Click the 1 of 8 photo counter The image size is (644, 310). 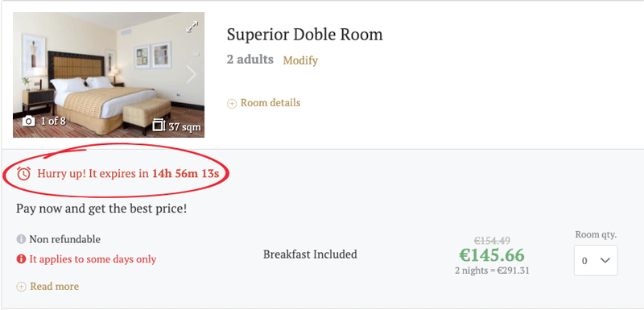[53, 121]
